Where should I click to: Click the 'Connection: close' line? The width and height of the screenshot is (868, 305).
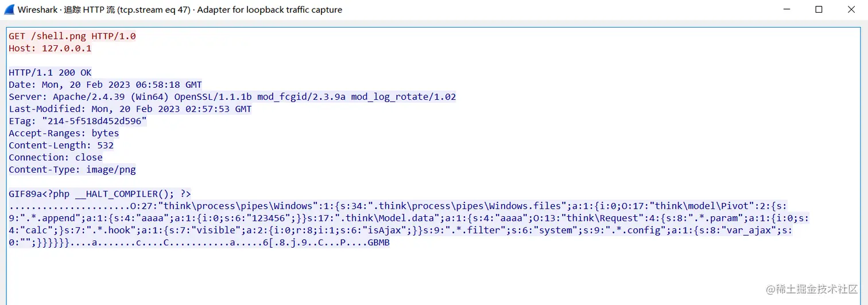[x=56, y=157]
